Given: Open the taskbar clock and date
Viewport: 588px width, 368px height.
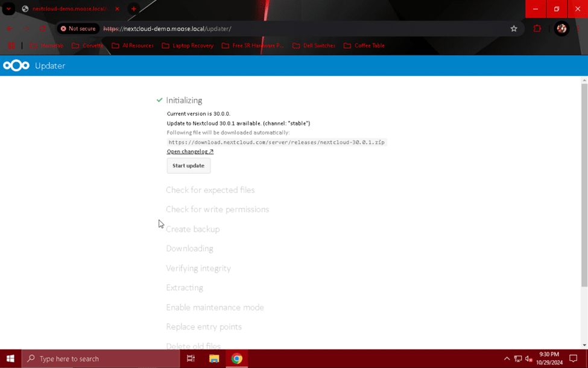Looking at the screenshot, I should click(x=549, y=358).
